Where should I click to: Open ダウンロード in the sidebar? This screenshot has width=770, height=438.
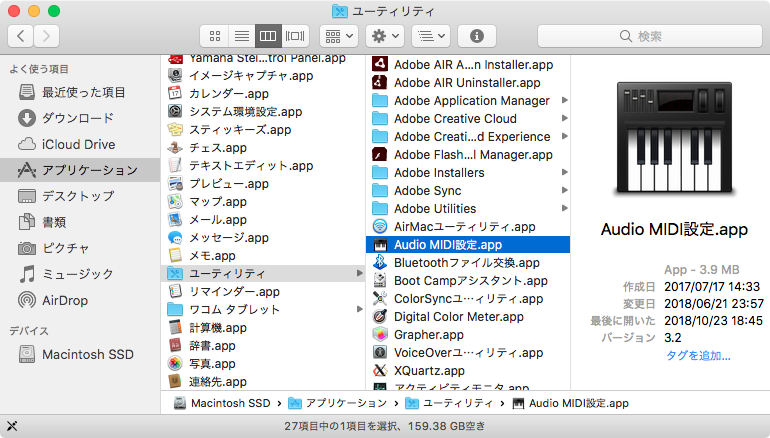(x=80, y=118)
